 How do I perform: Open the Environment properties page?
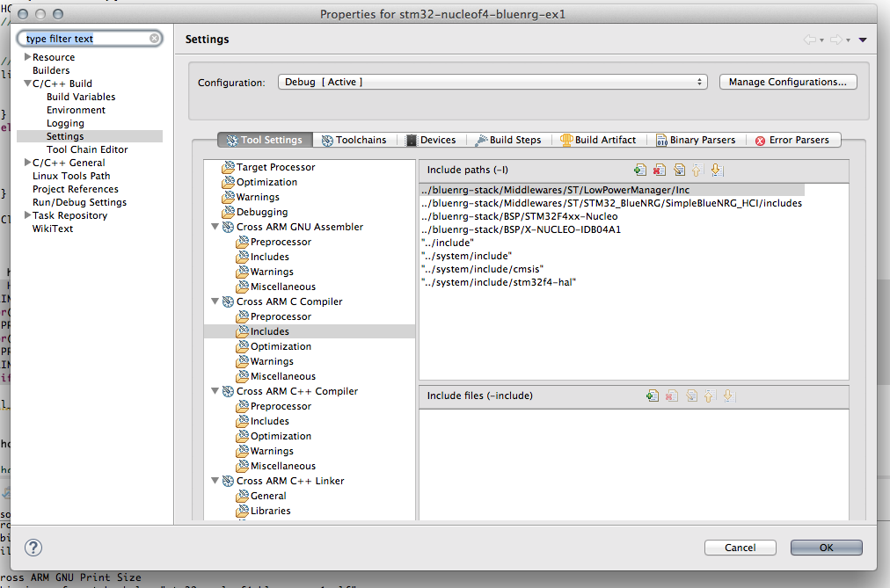pyautogui.click(x=76, y=110)
